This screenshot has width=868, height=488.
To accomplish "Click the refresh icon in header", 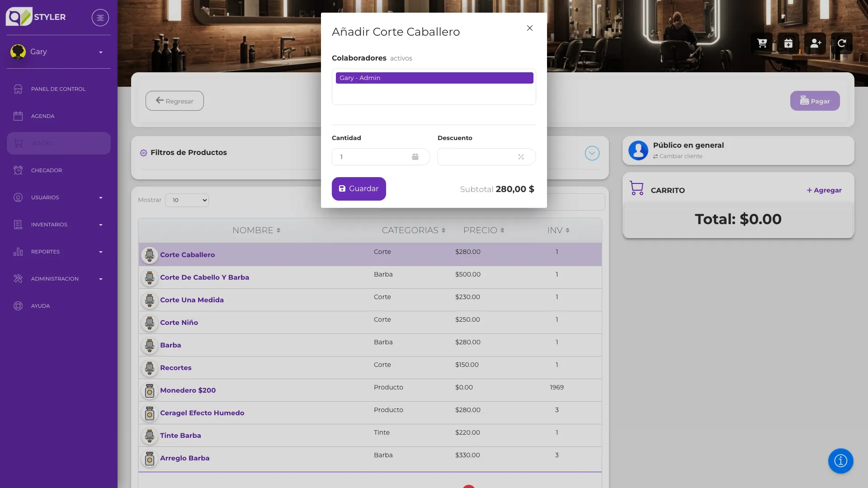I will click(842, 43).
